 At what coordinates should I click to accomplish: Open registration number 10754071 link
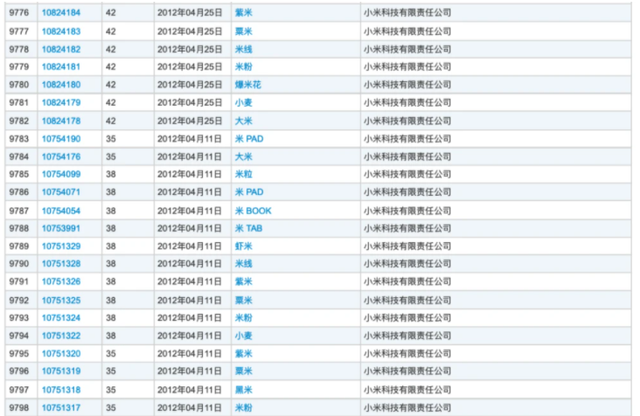[61, 192]
